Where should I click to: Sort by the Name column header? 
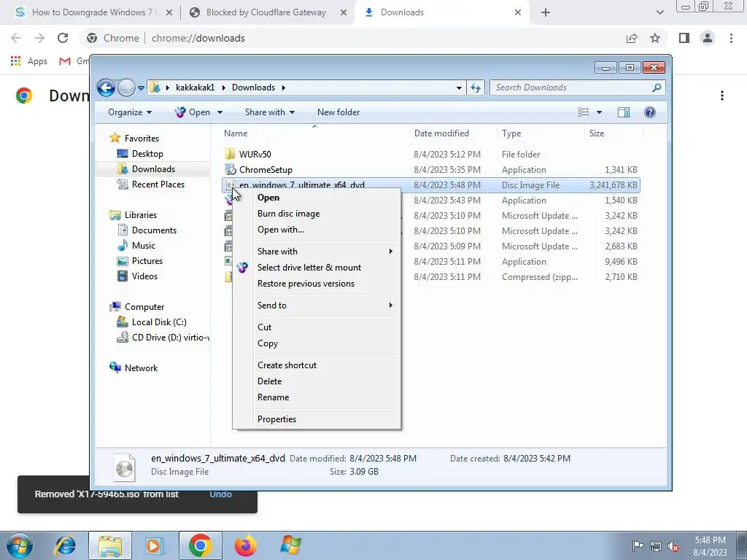314,133
